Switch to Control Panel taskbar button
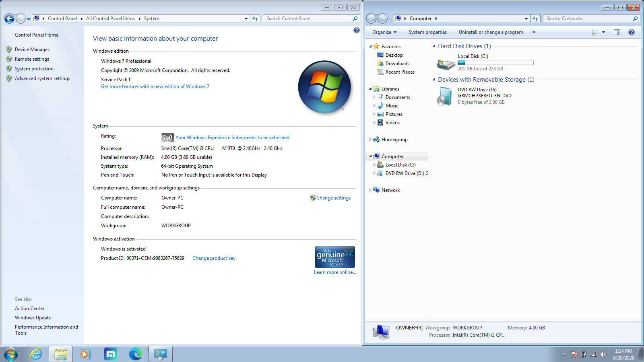 coord(161,354)
